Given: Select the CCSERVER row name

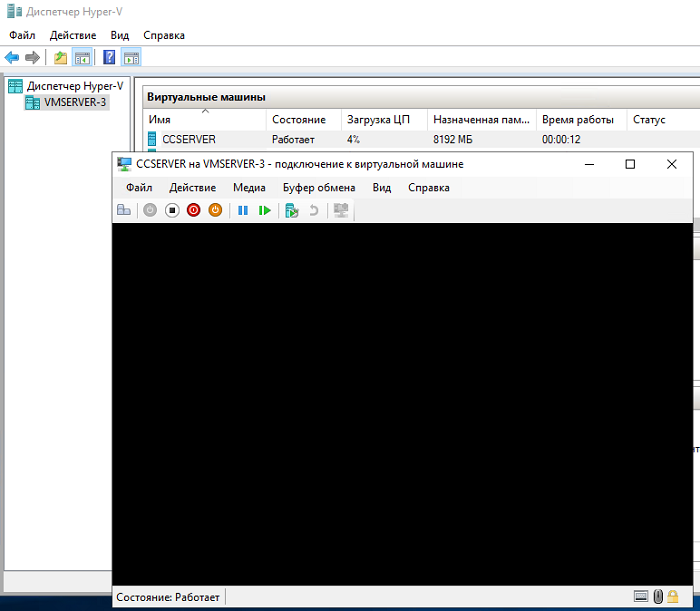Looking at the screenshot, I should click(189, 139).
